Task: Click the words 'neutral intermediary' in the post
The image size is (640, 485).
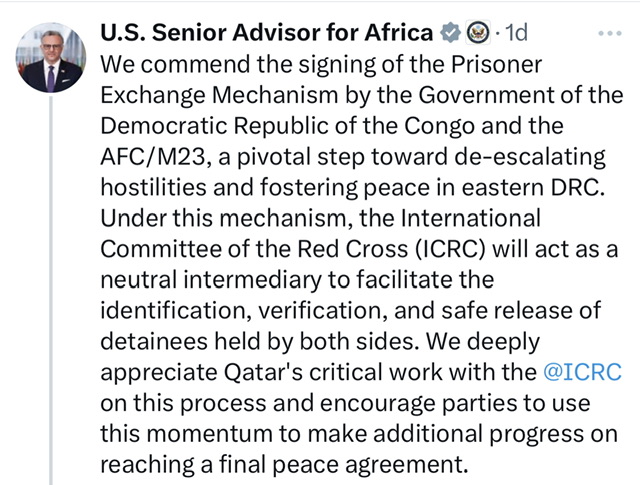Action: pos(211,280)
